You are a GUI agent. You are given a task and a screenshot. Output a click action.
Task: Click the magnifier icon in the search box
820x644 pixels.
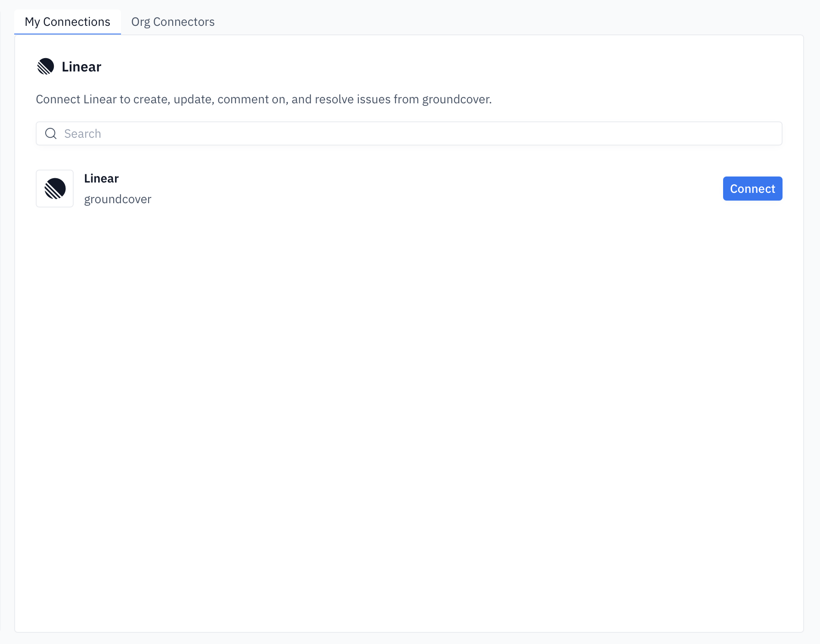tap(51, 133)
